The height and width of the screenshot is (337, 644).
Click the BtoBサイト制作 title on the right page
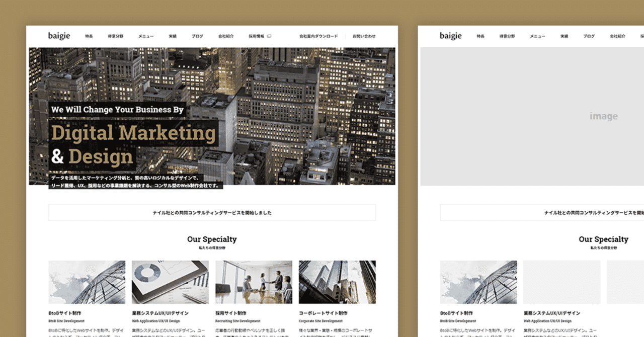[456, 313]
